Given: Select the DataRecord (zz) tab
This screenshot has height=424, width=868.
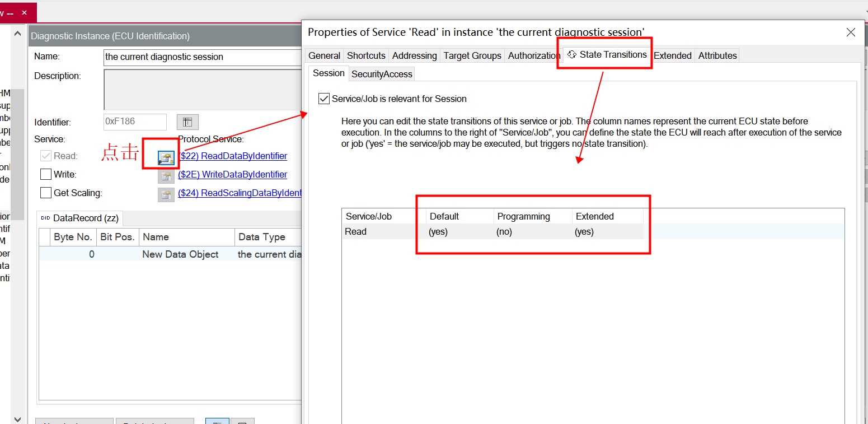Looking at the screenshot, I should (80, 218).
